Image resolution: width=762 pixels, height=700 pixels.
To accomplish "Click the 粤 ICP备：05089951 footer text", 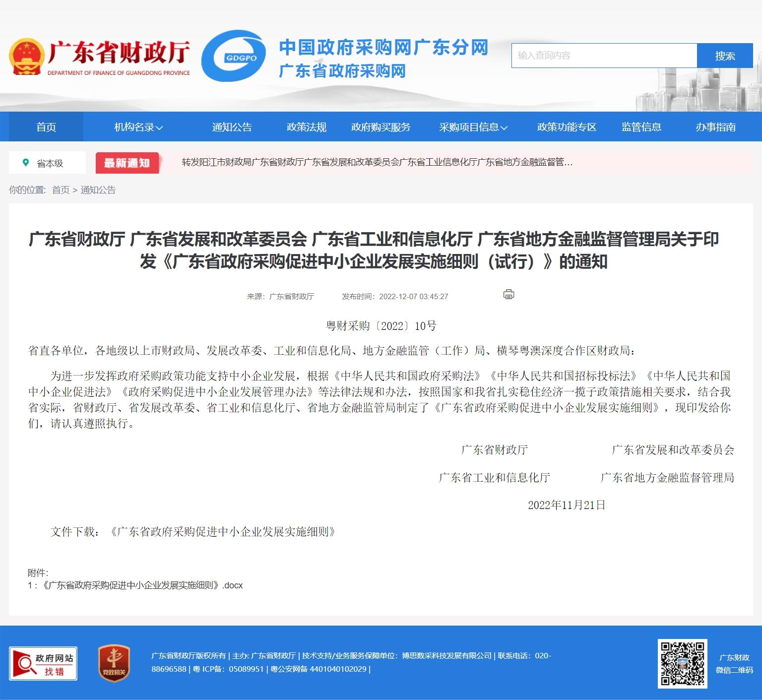I will (x=228, y=669).
